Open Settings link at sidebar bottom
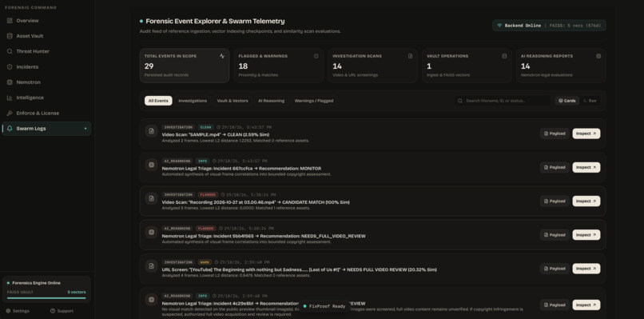 tap(18, 311)
